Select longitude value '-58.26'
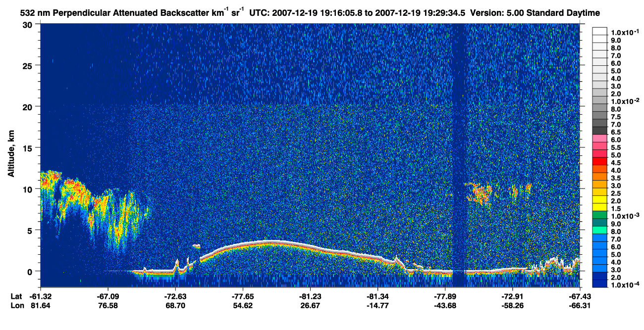This screenshot has width=644, height=330. click(x=512, y=306)
